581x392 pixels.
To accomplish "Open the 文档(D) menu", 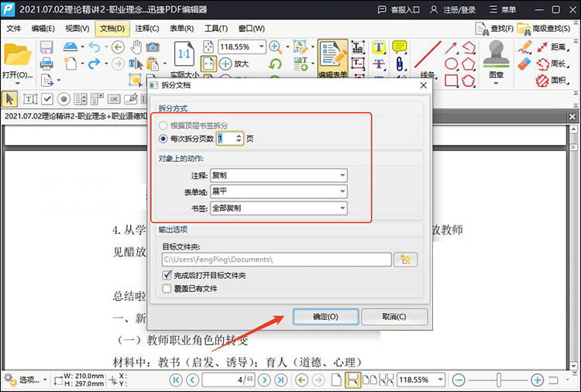I will pos(112,29).
